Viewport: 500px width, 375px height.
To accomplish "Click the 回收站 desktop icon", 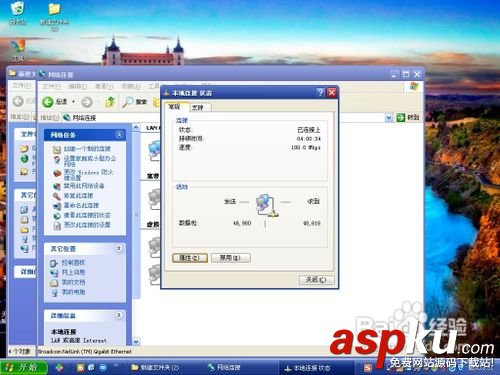I will click(x=17, y=9).
